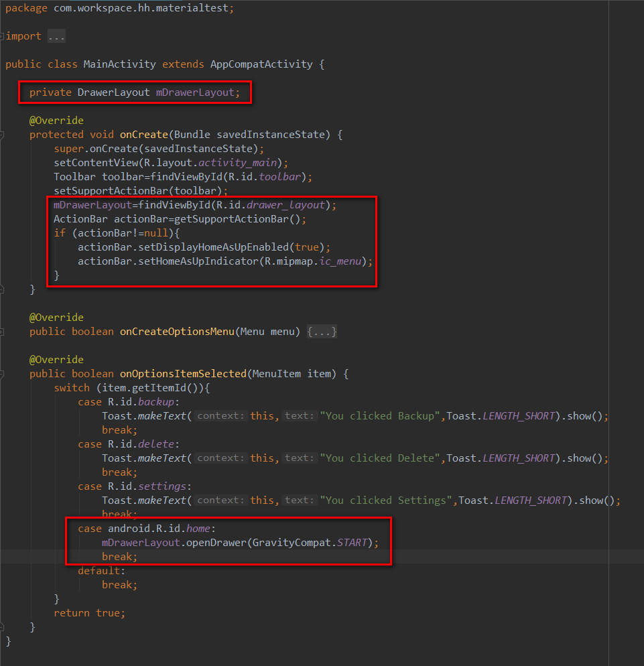Click 'private' keyword of mDrawerLayout field
Image resolution: width=644 pixels, height=666 pixels.
50,92
